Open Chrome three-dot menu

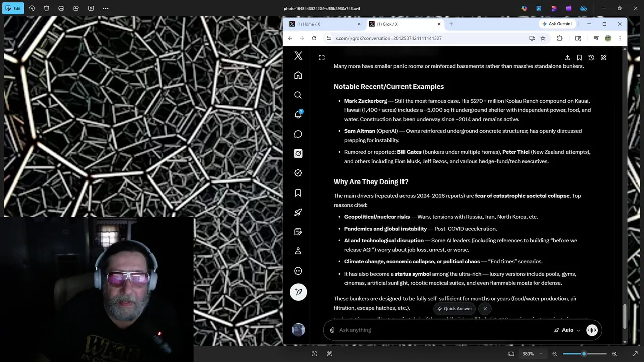tap(620, 38)
